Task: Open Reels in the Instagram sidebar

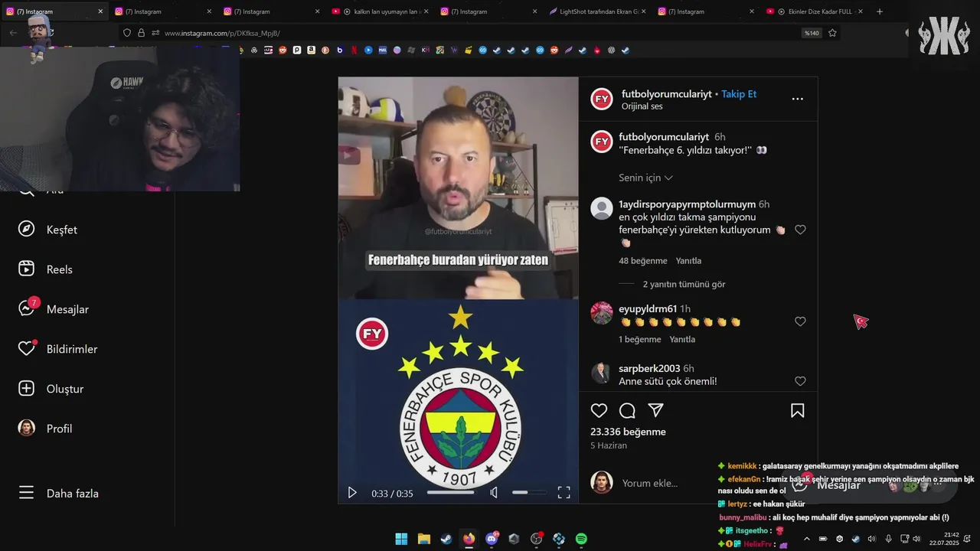Action: point(46,269)
